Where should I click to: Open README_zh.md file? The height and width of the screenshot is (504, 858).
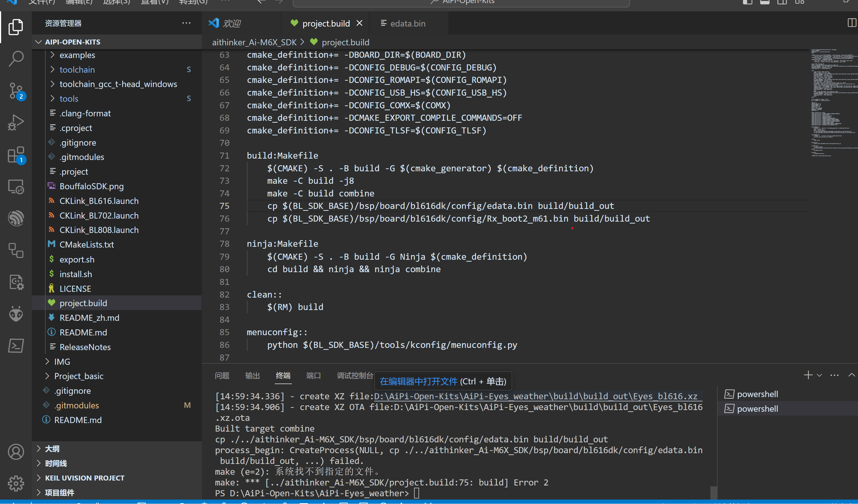(117, 317)
